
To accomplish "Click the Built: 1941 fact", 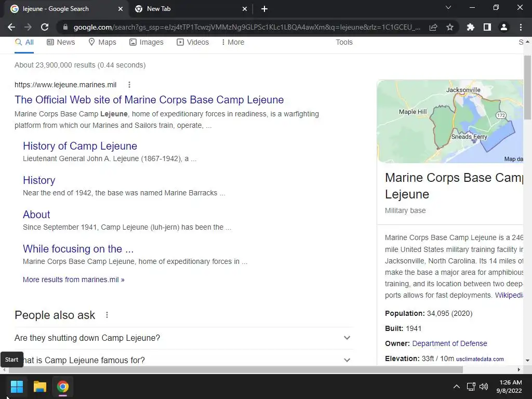I will pyautogui.click(x=403, y=328).
